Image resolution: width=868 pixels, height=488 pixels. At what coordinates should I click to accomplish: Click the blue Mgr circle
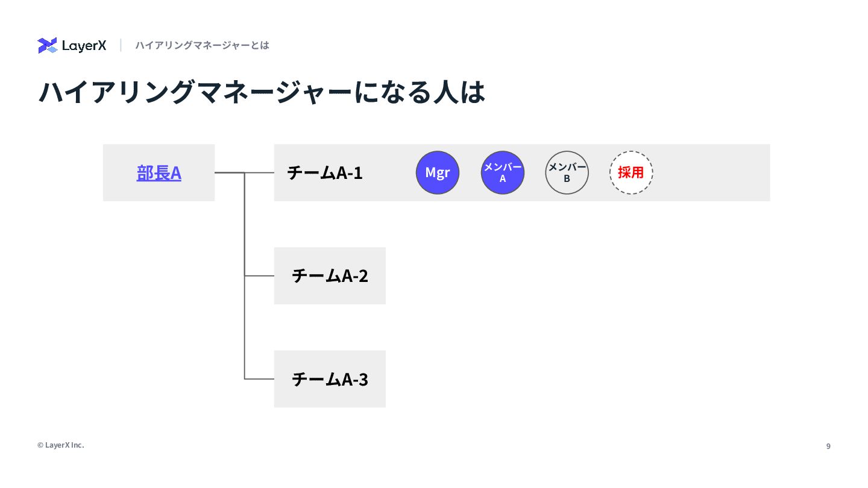pyautogui.click(x=438, y=173)
